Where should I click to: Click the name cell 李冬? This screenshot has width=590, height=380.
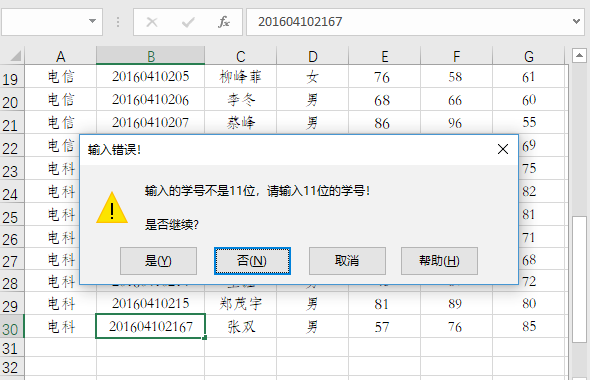pos(240,100)
